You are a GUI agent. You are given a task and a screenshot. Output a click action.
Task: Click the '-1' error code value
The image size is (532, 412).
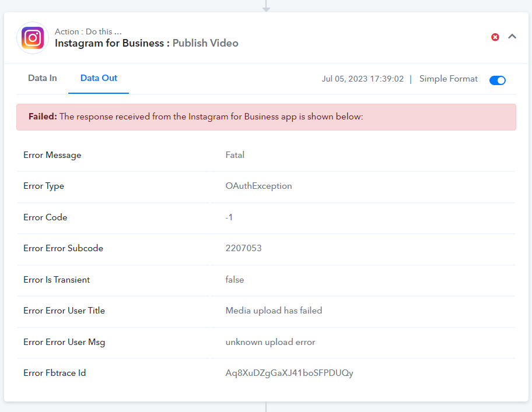229,217
